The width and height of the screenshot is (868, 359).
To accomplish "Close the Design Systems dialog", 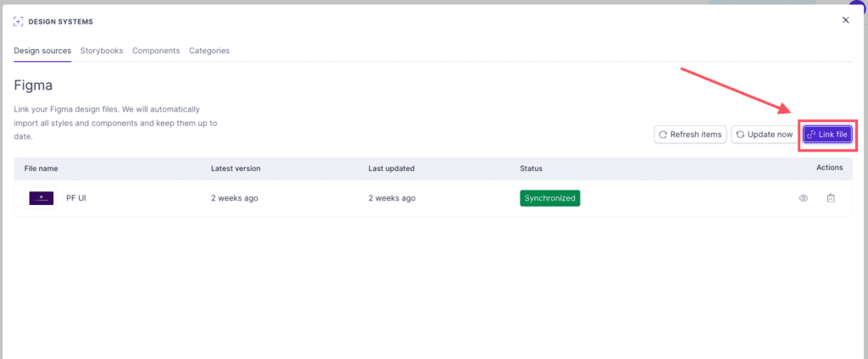I will pos(845,20).
